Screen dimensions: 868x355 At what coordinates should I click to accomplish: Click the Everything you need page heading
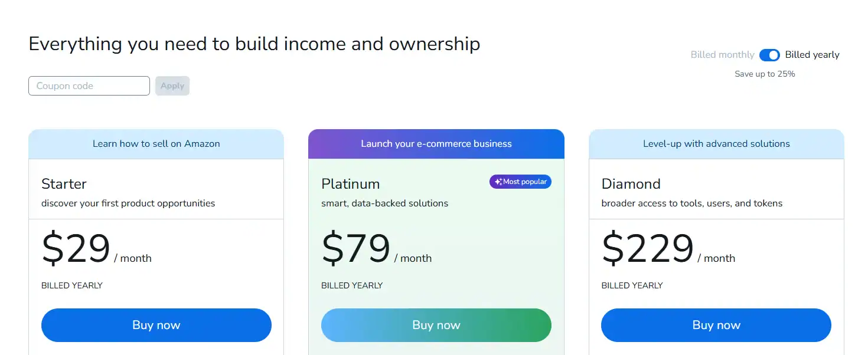(x=254, y=44)
